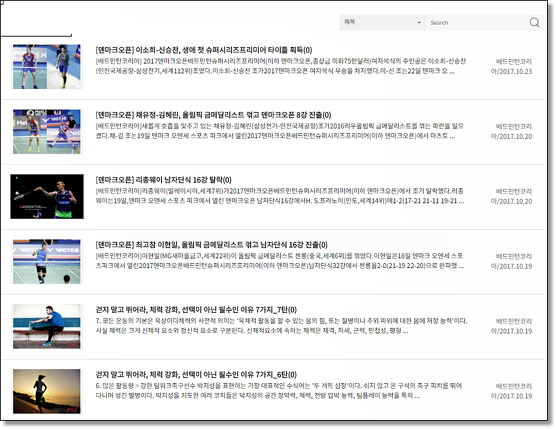Click excerpt text of 채유정-김혜린 article

(x=280, y=131)
